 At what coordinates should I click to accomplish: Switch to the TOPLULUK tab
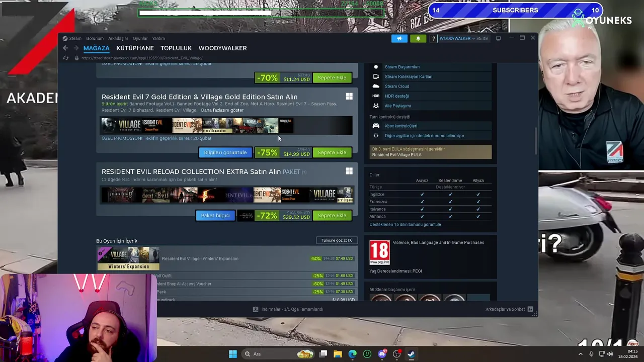tap(176, 48)
